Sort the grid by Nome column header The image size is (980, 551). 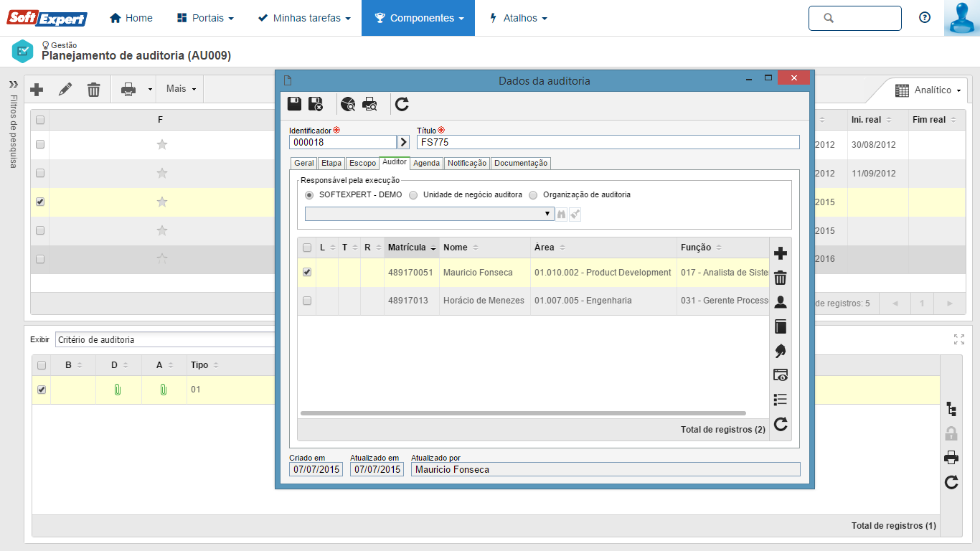456,248
